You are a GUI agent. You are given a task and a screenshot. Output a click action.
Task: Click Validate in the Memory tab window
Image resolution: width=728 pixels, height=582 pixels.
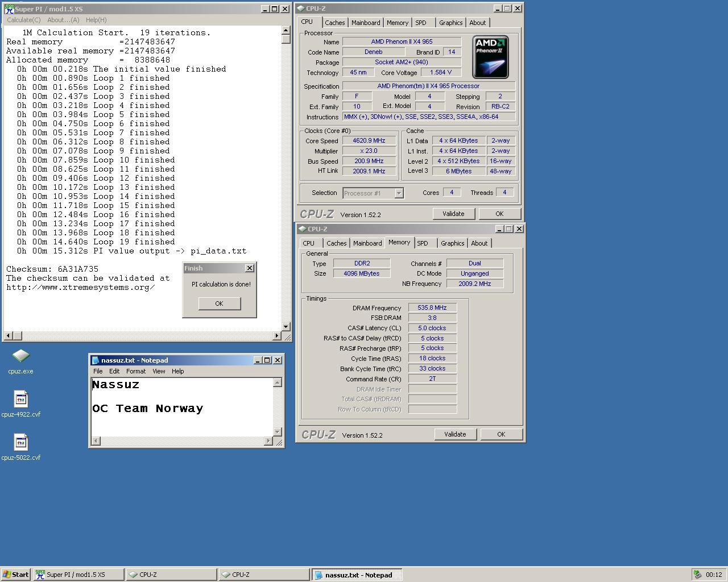pos(455,434)
